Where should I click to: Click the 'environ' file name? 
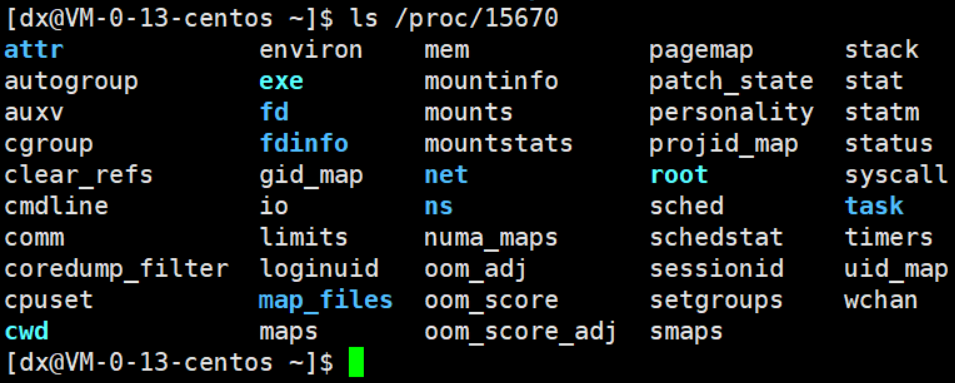point(311,50)
